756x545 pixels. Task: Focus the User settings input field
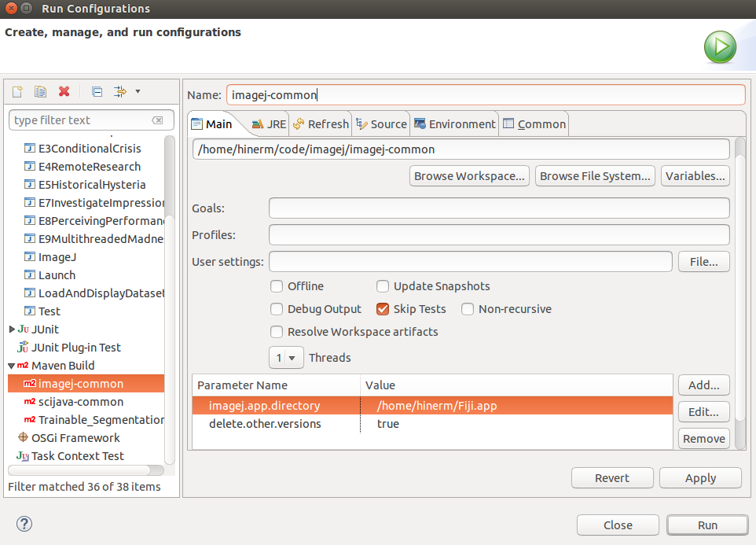point(471,262)
